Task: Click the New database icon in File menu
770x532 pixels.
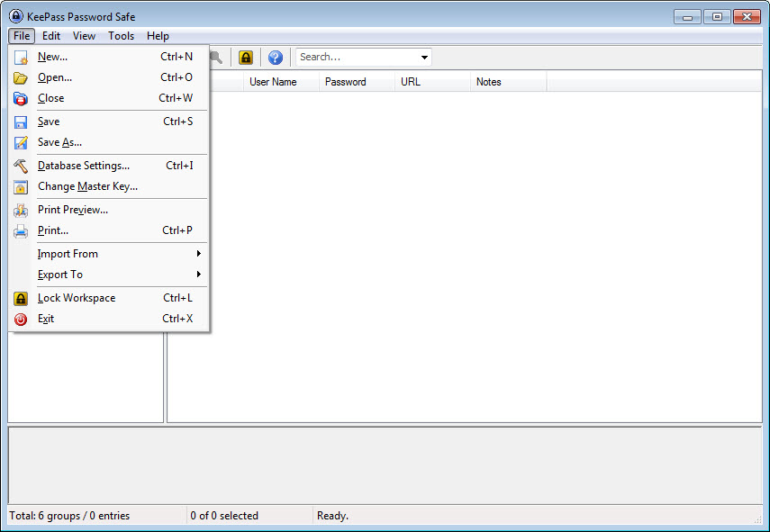Action: [21, 58]
